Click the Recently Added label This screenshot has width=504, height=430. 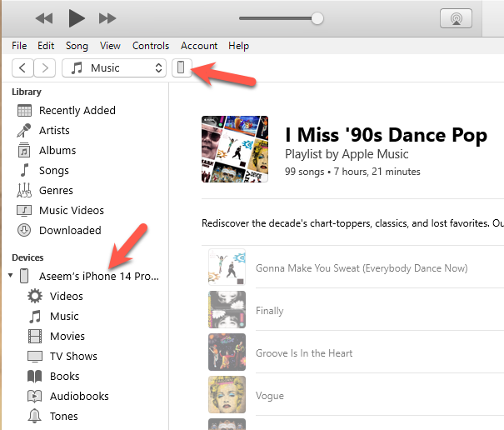pyautogui.click(x=77, y=111)
